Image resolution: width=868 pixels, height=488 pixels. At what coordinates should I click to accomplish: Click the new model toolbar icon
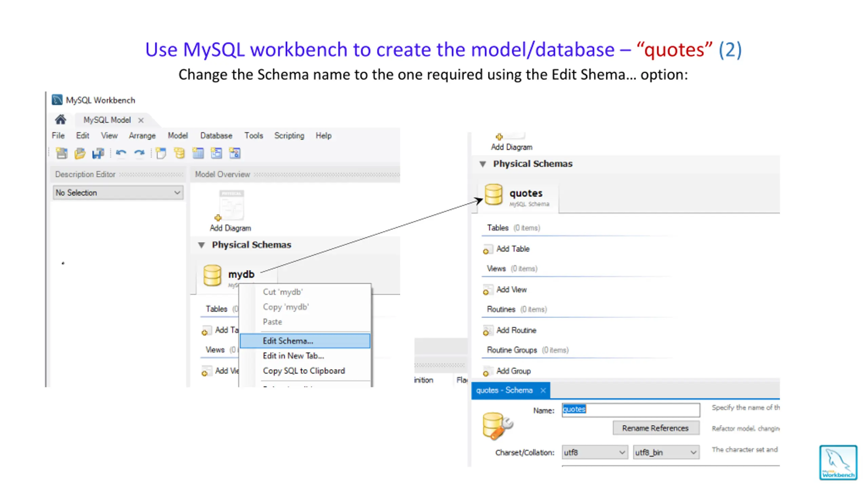[x=61, y=154]
